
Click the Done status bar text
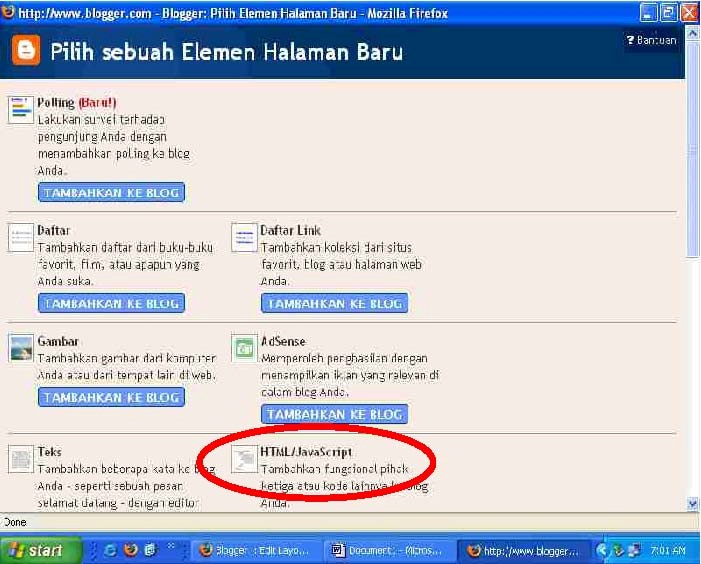tap(15, 522)
